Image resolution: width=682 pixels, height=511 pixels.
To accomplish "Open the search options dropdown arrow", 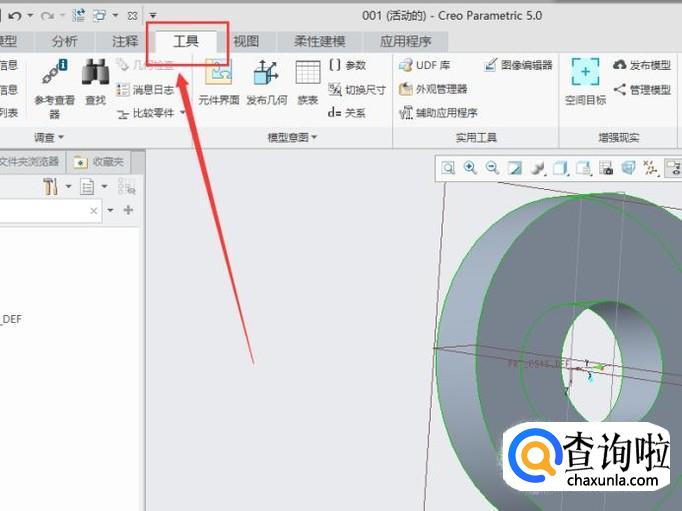I will click(110, 210).
